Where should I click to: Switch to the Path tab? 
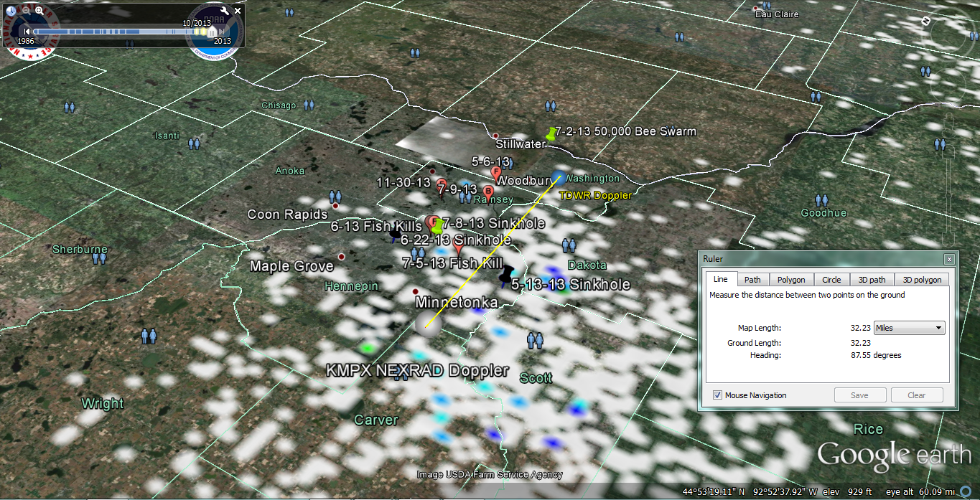pos(752,280)
